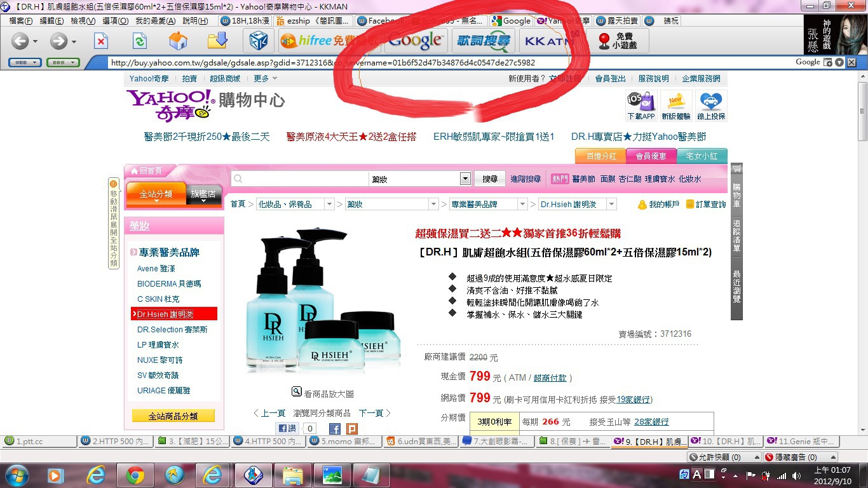Open the 編輯(E) menu
868x488 pixels.
(x=51, y=21)
